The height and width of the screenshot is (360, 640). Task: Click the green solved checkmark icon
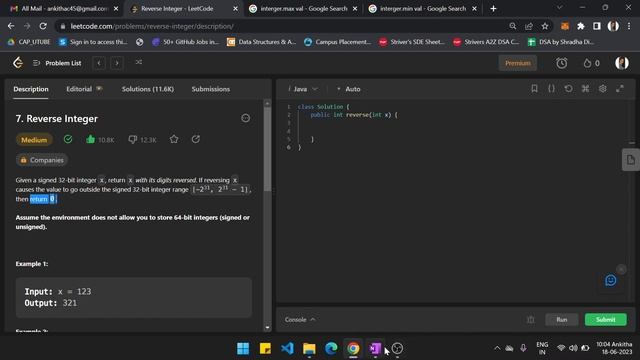68,140
